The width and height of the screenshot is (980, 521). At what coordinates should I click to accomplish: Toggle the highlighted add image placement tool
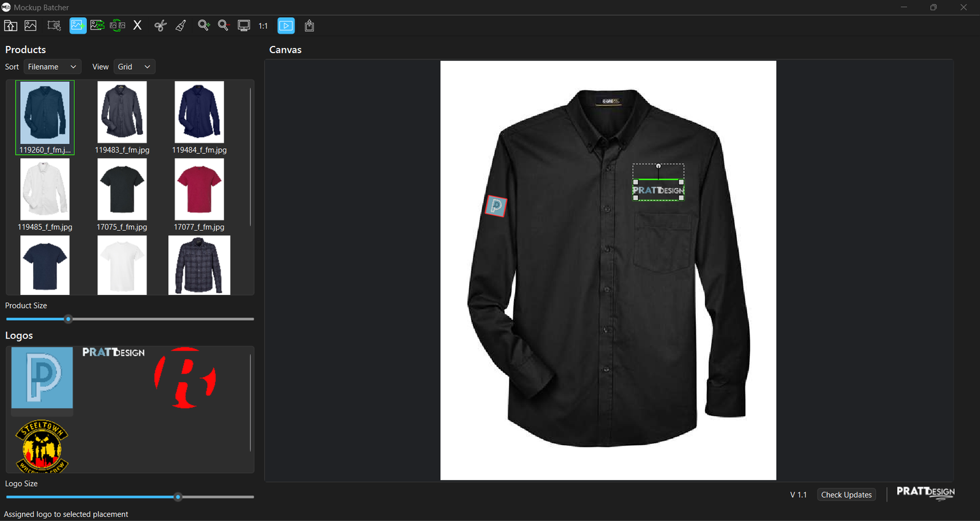tap(78, 26)
